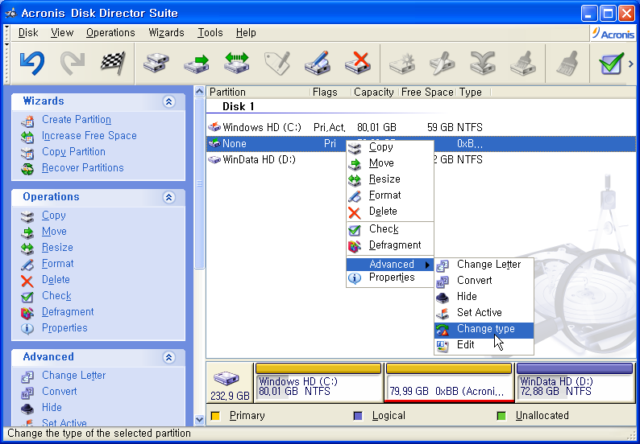Viewport: 640px width, 444px height.
Task: Click the Split partition toolbar icon
Action: click(x=442, y=63)
